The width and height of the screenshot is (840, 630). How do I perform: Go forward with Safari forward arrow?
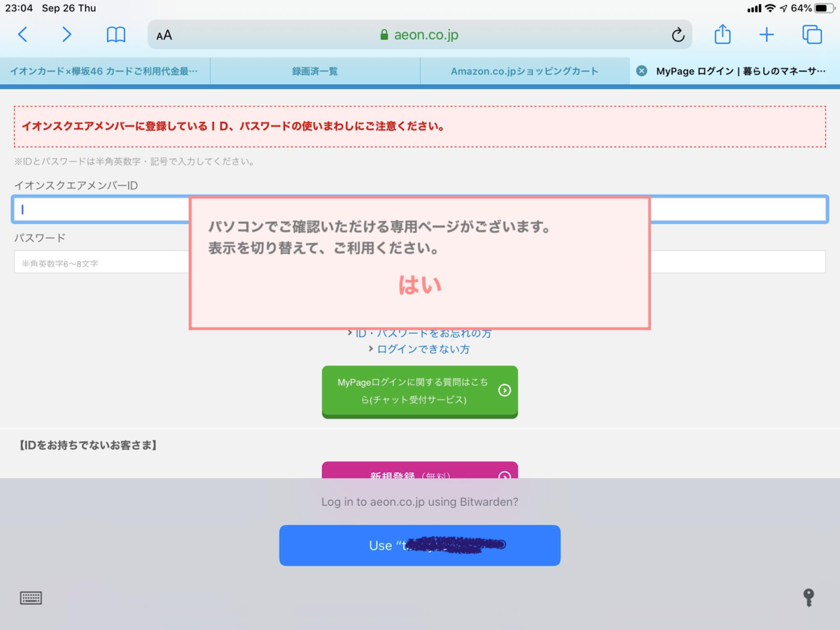66,34
